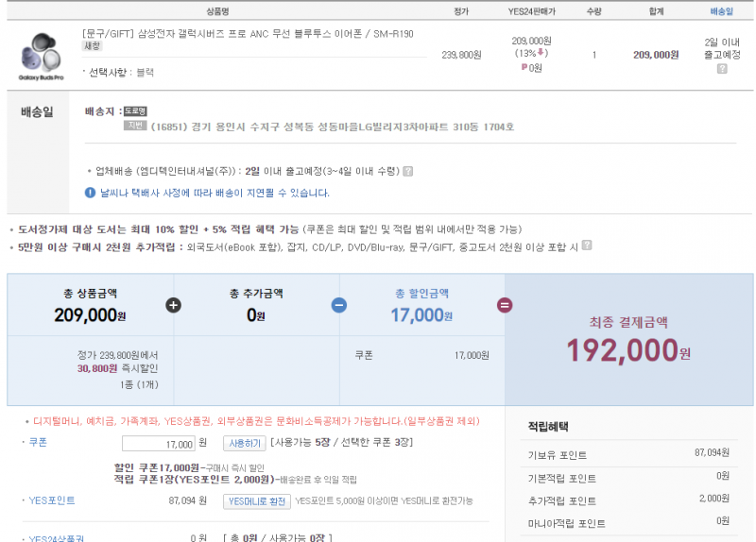Open the 삼성전자 갤럭시버즈 프로 product title link
The height and width of the screenshot is (542, 756).
pos(248,34)
